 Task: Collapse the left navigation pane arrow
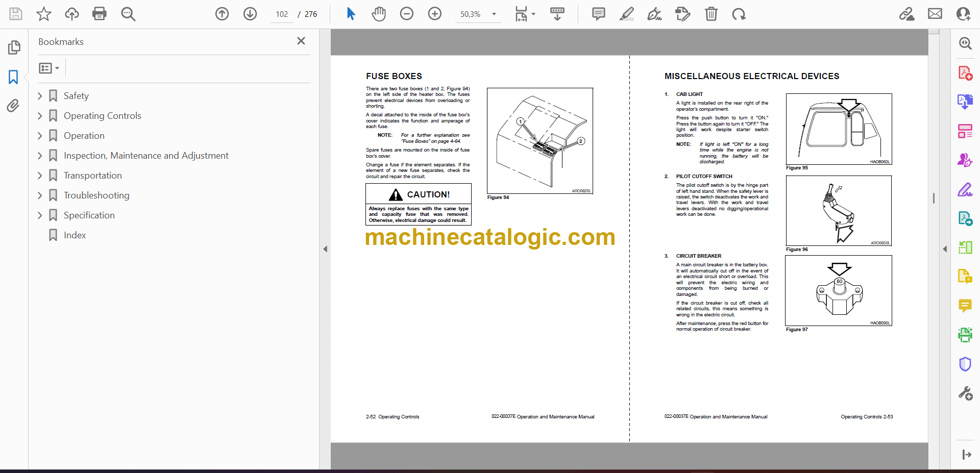(325, 249)
